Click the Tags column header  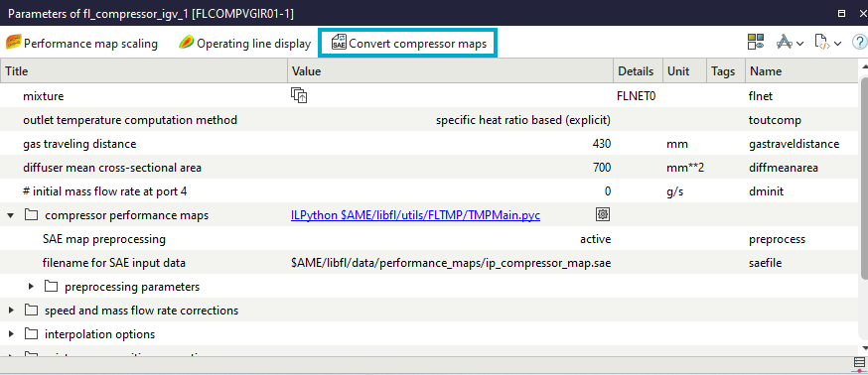(726, 71)
